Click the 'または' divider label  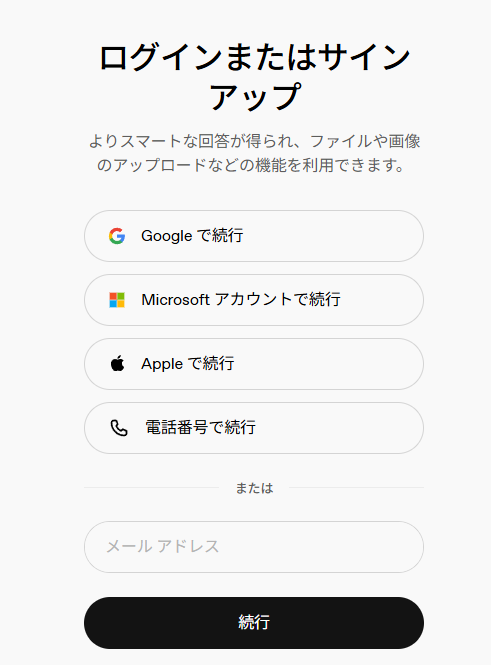[x=254, y=488]
